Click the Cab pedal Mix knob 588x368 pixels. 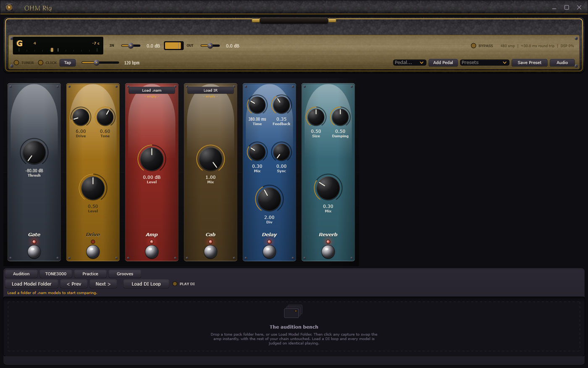click(x=210, y=159)
